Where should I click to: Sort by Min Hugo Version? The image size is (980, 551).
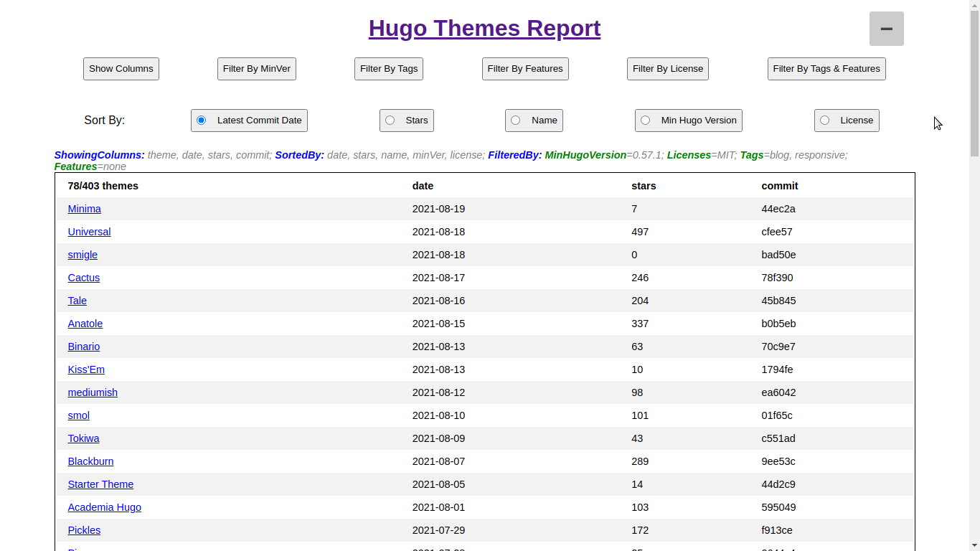[646, 121]
